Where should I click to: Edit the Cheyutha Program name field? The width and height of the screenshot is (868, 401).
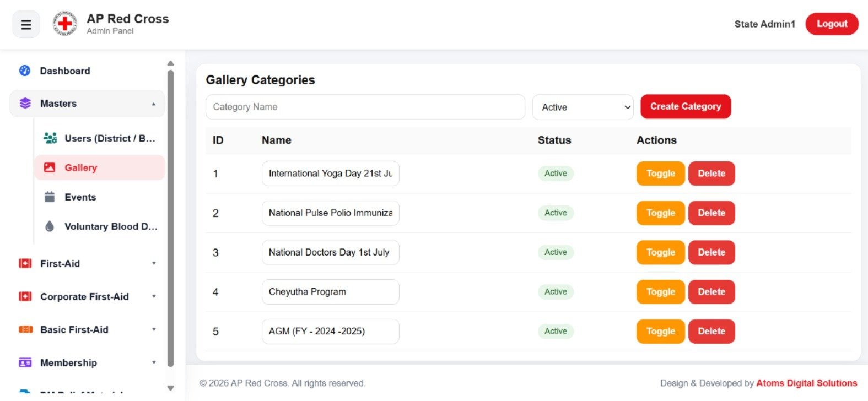pos(330,292)
